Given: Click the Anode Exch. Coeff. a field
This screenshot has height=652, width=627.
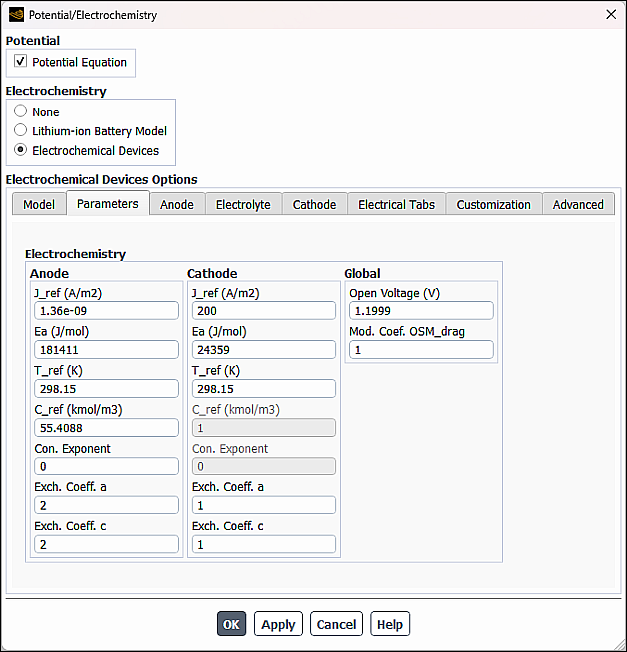Looking at the screenshot, I should tap(106, 505).
